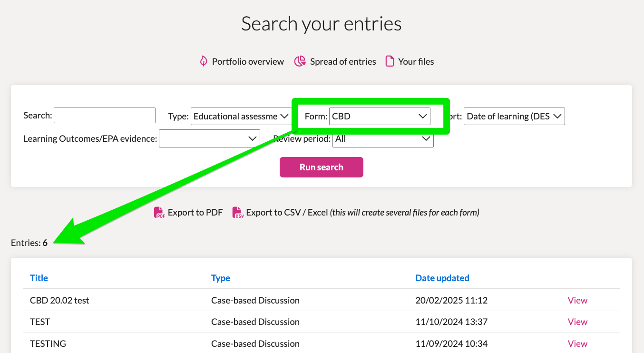Click the Run search button
Viewport: 644px width, 353px height.
click(x=322, y=167)
